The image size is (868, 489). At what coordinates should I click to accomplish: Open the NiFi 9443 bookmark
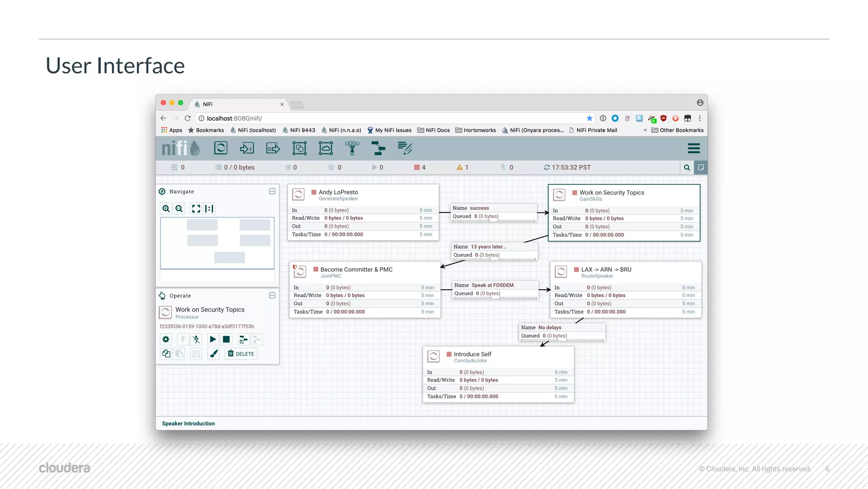pos(299,130)
